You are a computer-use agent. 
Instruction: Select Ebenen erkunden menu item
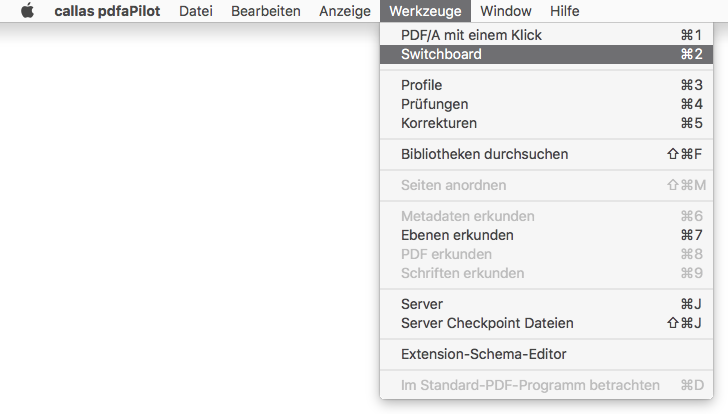click(x=546, y=235)
